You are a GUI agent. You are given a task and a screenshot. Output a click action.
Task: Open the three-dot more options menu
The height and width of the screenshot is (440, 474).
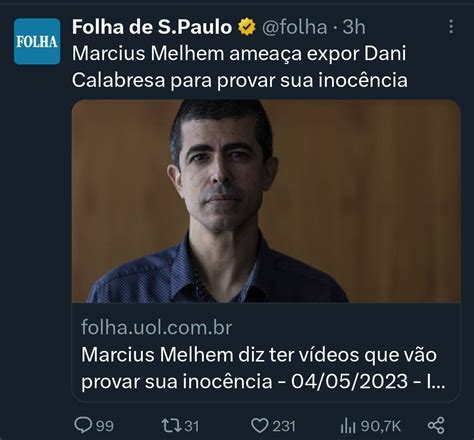pos(451,27)
